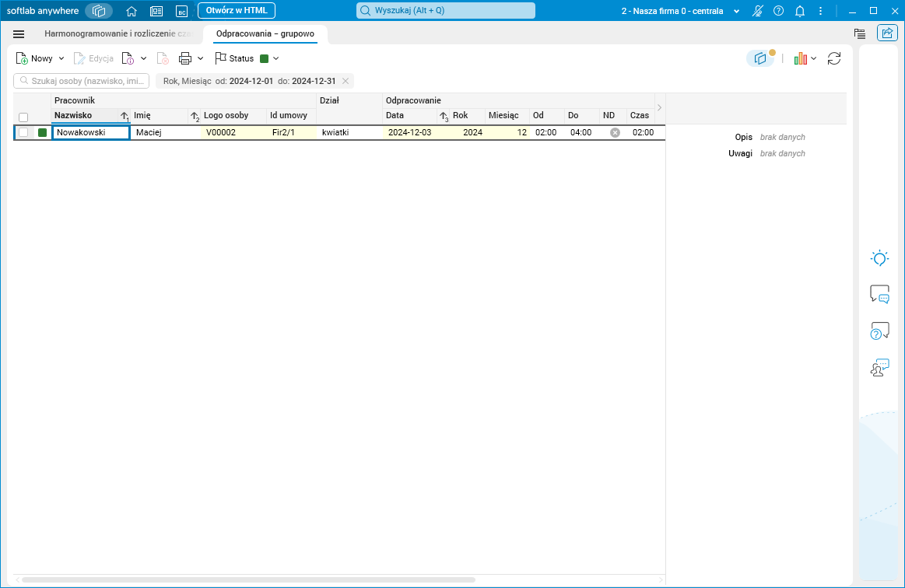Open the news panel icon in title bar
The image size is (905, 588).
(156, 11)
